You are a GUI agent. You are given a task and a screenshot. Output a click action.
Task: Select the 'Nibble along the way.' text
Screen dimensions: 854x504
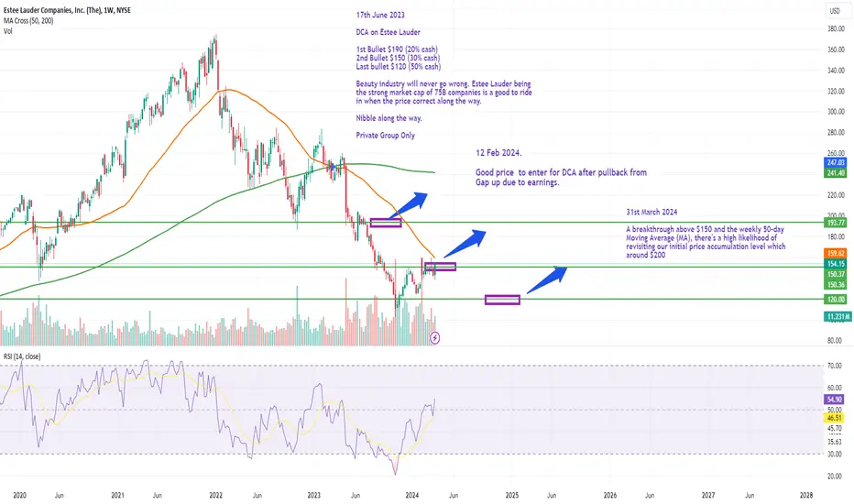(389, 118)
